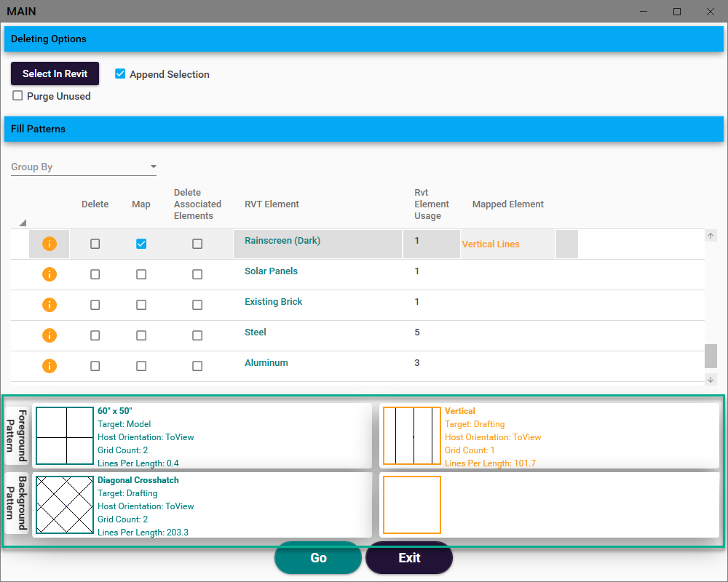Check Delete Associated Elements for Rainscreen (Dark)
The height and width of the screenshot is (582, 728).
(197, 244)
